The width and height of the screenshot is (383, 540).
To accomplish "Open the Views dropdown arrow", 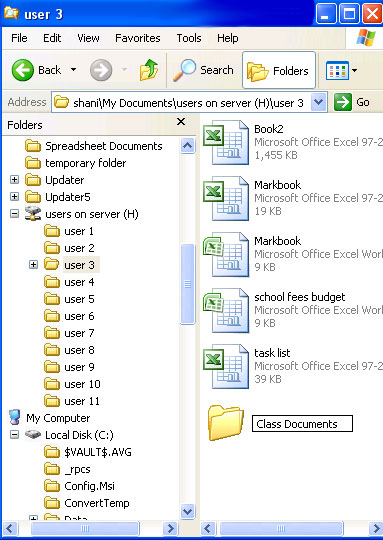I will (x=354, y=71).
